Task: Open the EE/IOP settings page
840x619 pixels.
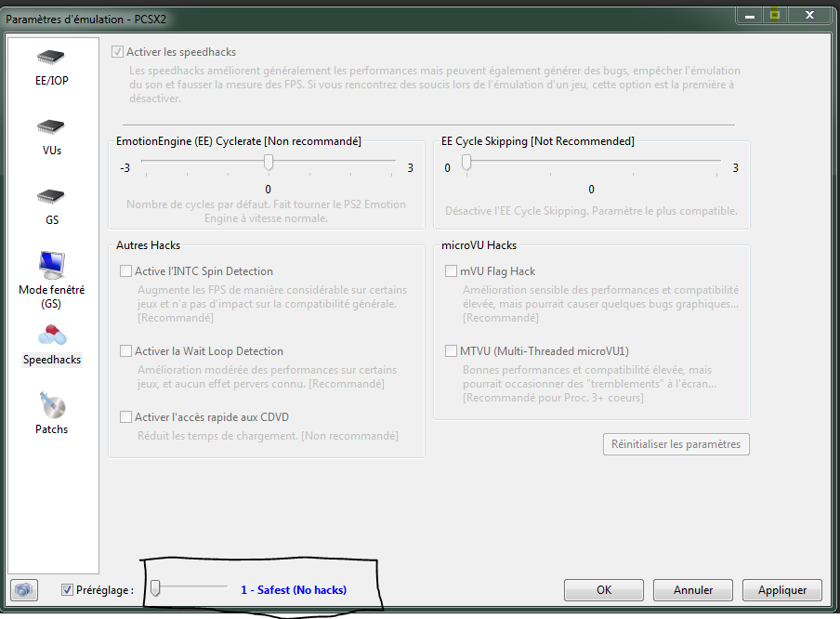Action: pyautogui.click(x=52, y=58)
